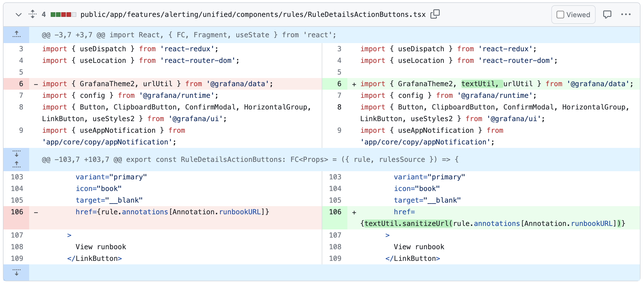Click the changes count number 4
Screen dimensions: 644x283
coord(44,15)
